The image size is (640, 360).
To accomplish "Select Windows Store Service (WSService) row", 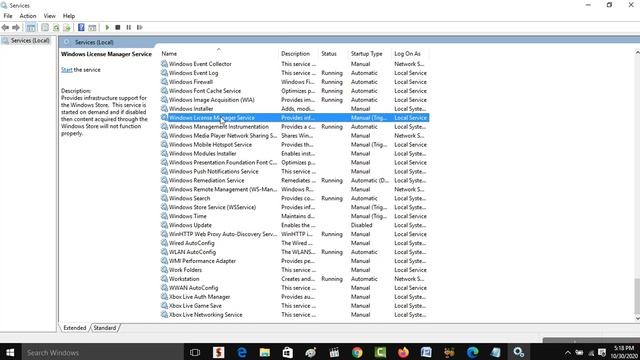I will click(294, 207).
